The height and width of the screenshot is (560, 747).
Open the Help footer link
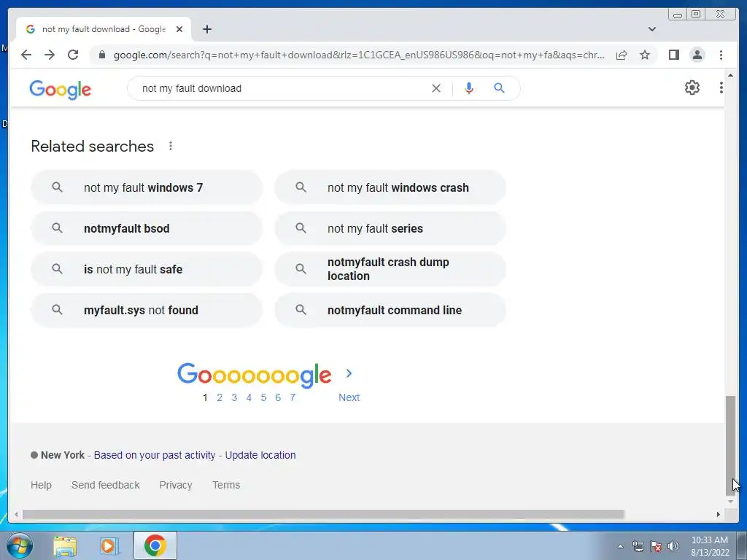[x=41, y=485]
